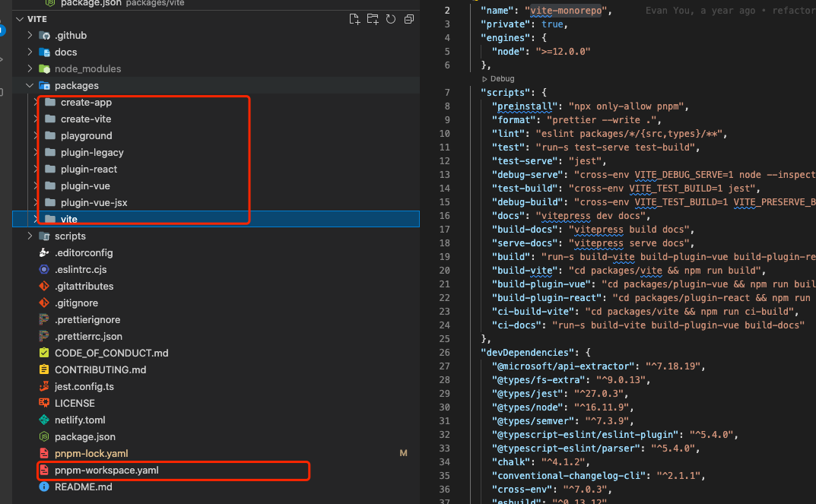This screenshot has width=816, height=504.
Task: Click the node_modules folder icon
Action: (45, 68)
